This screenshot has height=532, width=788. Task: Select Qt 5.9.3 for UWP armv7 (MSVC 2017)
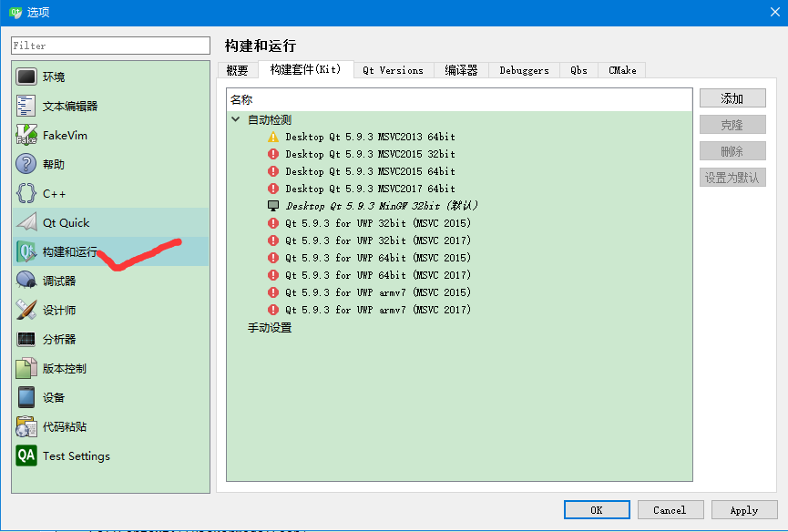click(x=378, y=310)
